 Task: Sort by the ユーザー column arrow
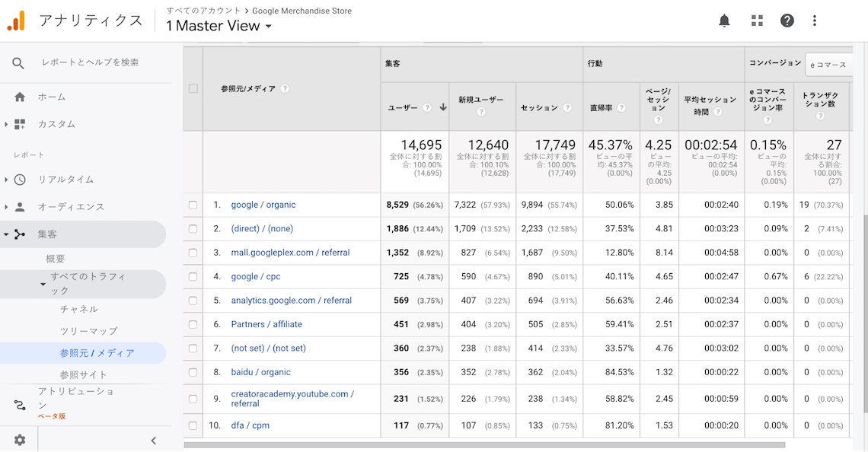coord(443,107)
